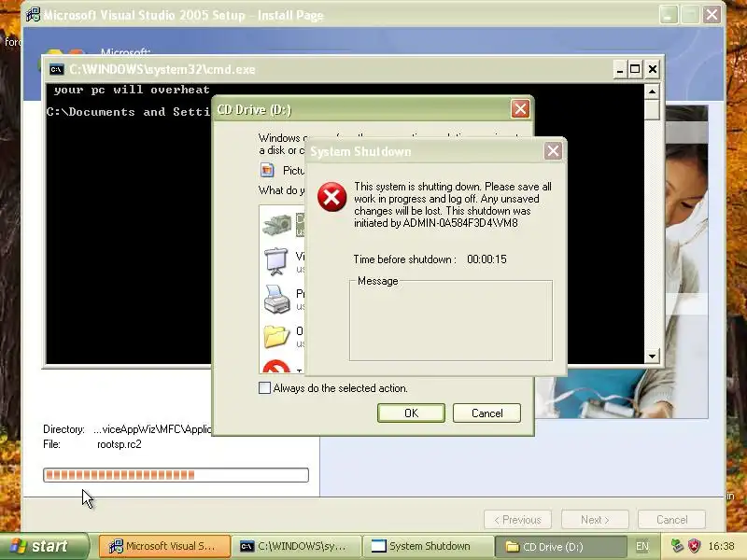This screenshot has width=747, height=560.
Task: Click the 'your pc will overheat' text in cmd
Action: (132, 90)
